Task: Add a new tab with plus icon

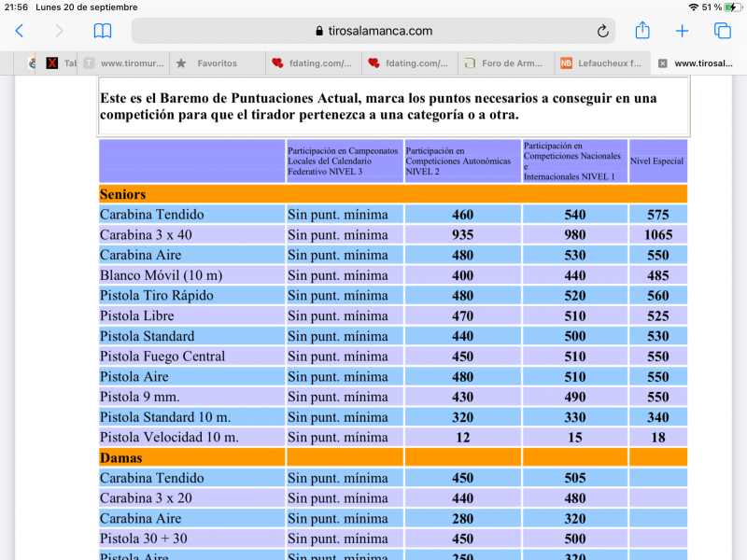Action: pos(682,31)
